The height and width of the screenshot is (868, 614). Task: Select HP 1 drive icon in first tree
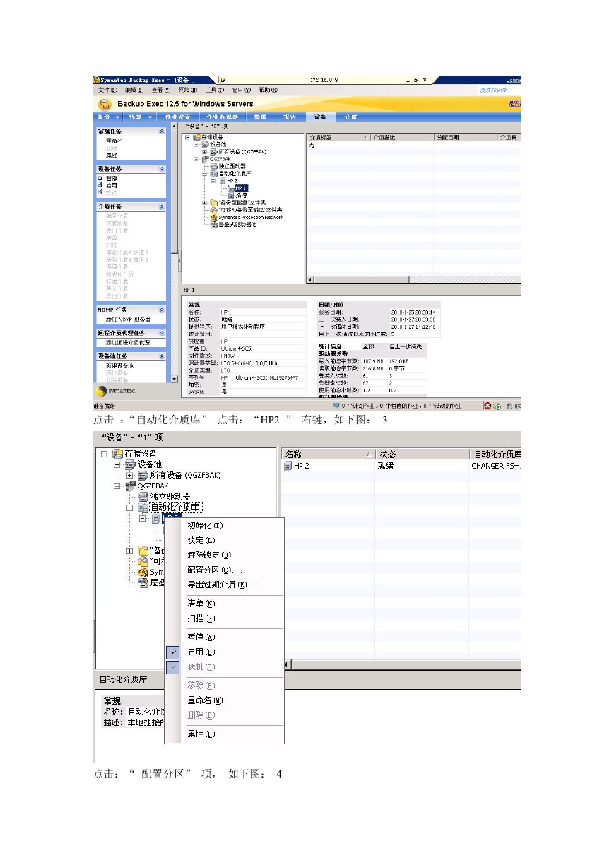click(231, 188)
